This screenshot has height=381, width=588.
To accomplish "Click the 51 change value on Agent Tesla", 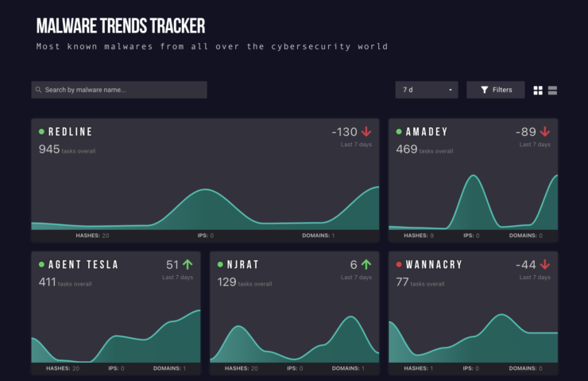I will coord(172,265).
